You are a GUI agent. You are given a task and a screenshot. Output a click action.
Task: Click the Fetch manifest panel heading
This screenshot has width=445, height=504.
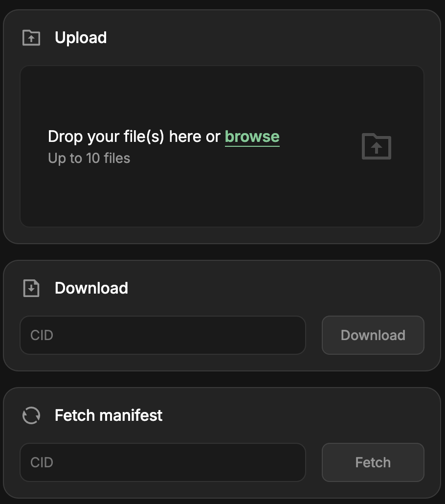109,415
